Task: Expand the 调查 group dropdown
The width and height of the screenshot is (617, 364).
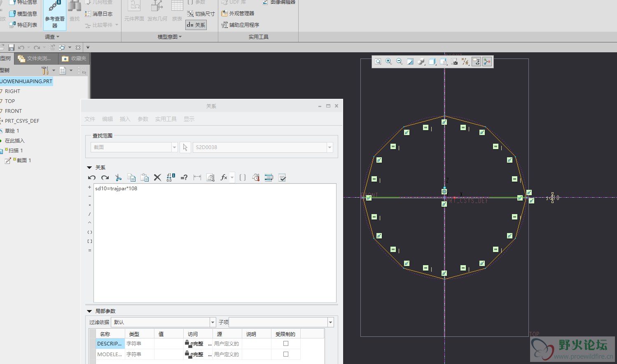Action: pos(52,37)
